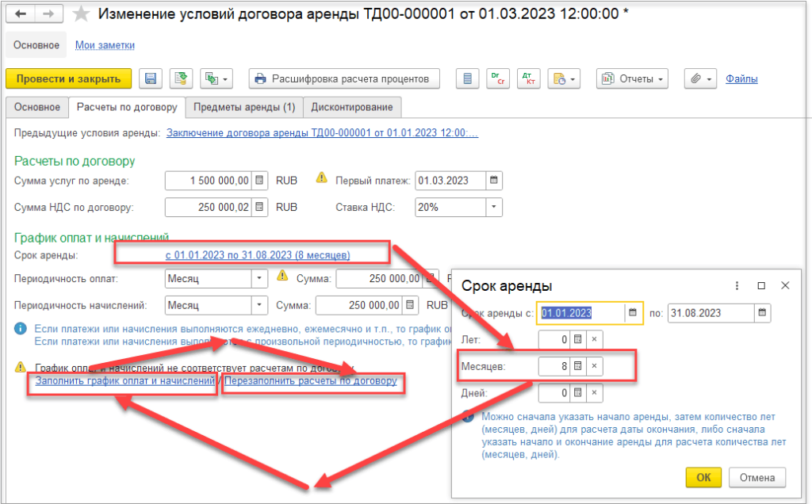Click the Сумма услуг по аренде input field
The width and height of the screenshot is (812, 504).
pyautogui.click(x=210, y=180)
